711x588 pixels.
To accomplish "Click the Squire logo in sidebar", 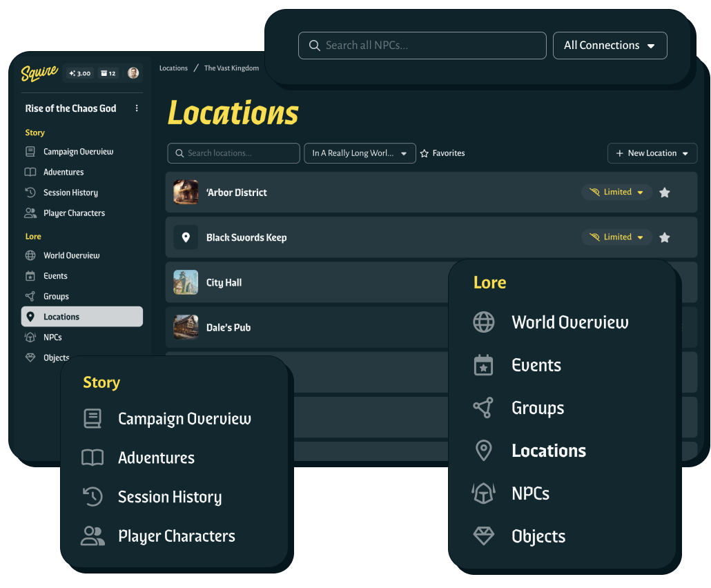I will (39, 73).
